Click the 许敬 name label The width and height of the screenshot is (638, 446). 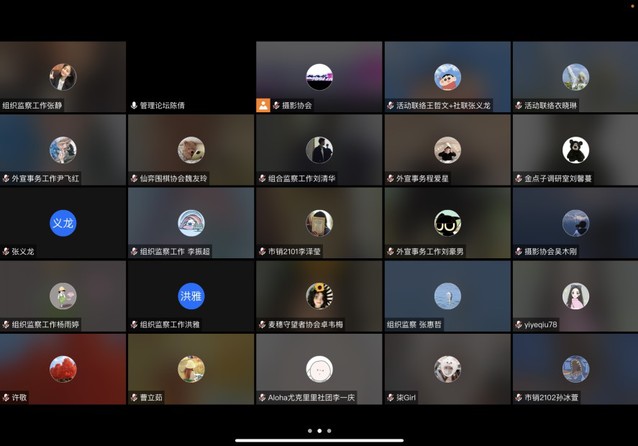[x=20, y=397]
